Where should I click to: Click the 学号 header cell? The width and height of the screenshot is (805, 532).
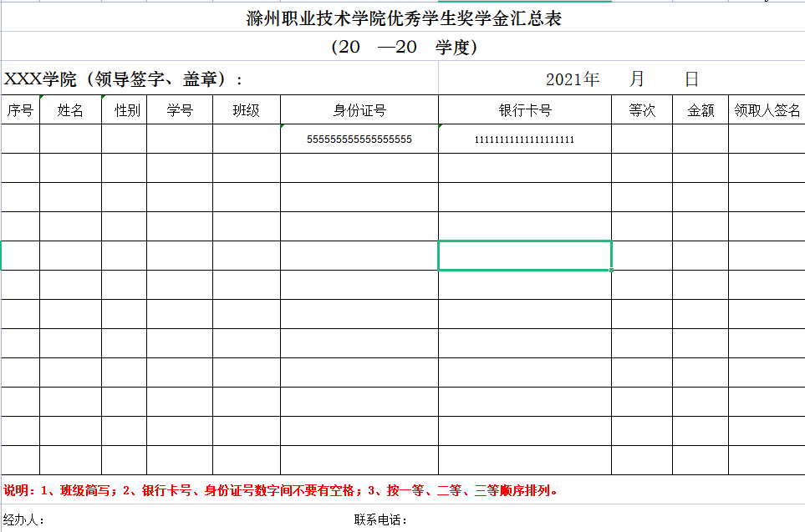click(x=180, y=110)
